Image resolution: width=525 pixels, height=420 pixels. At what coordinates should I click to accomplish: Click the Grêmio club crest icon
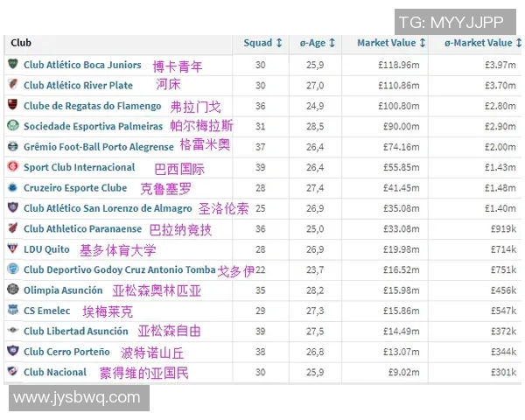click(12, 147)
